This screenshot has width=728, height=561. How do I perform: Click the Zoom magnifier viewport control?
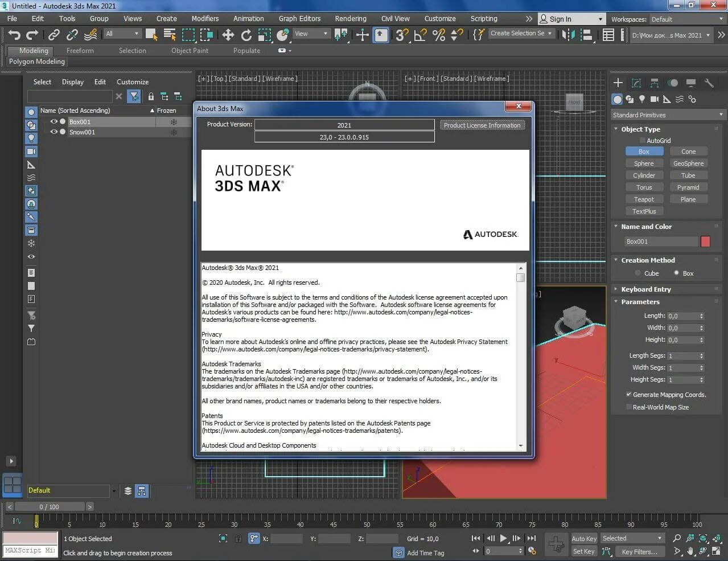pos(677,538)
